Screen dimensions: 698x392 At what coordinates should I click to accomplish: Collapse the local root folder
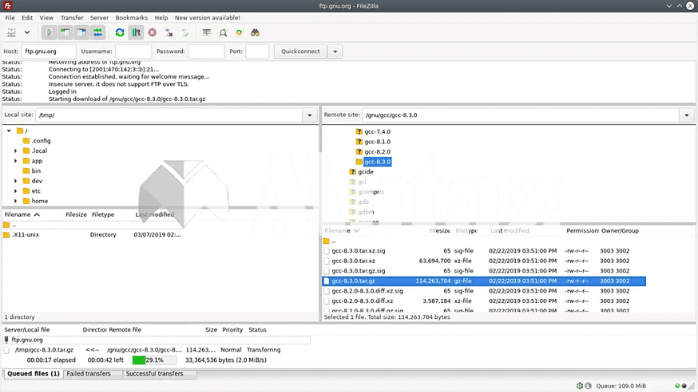(x=9, y=131)
